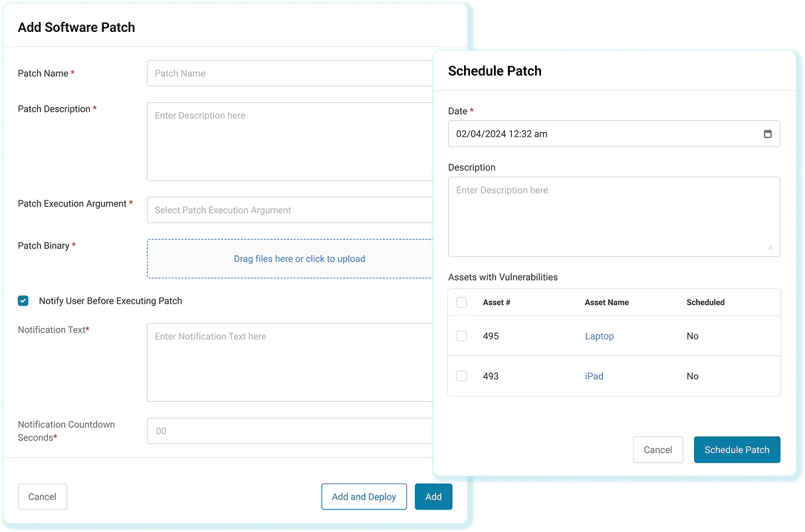Screen dimensions: 805x532
Task: Click the Notification Countdown Seconds field
Action: [290, 431]
